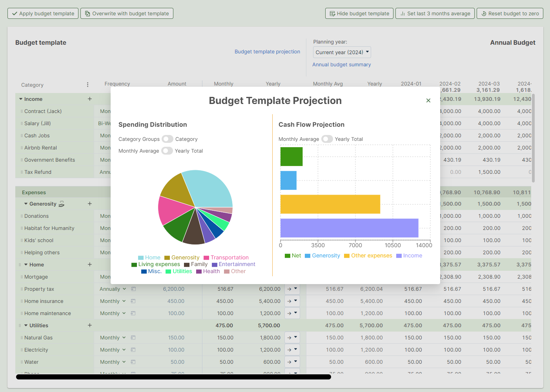The height and width of the screenshot is (392, 550).
Task: Click the calendar icon in Electricity row
Action: click(133, 350)
